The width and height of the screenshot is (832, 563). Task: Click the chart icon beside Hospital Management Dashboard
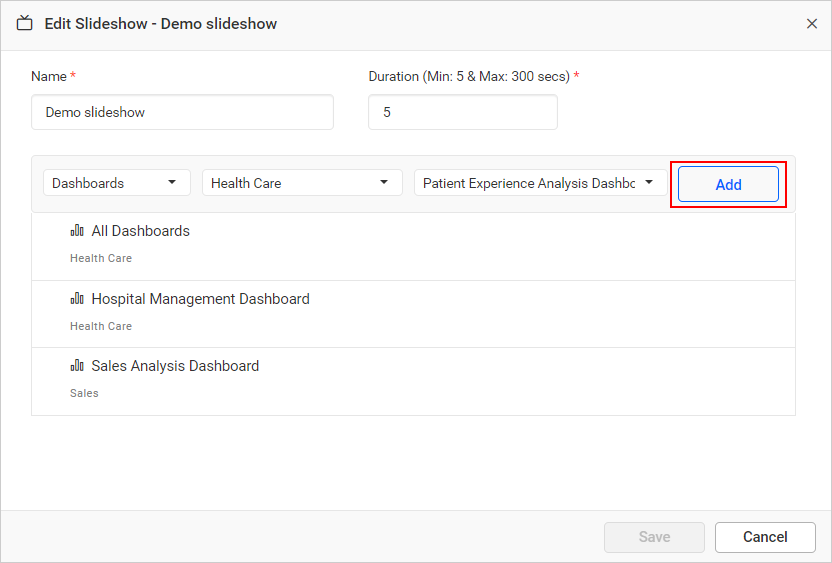click(x=77, y=299)
